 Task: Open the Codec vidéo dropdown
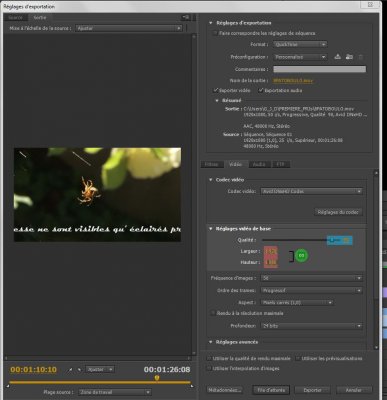point(311,191)
